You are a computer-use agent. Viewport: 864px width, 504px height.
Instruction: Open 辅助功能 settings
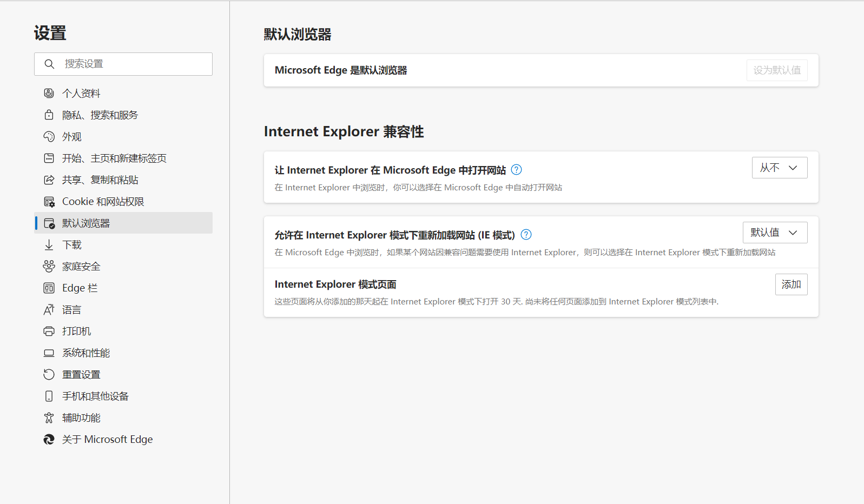pos(123,417)
